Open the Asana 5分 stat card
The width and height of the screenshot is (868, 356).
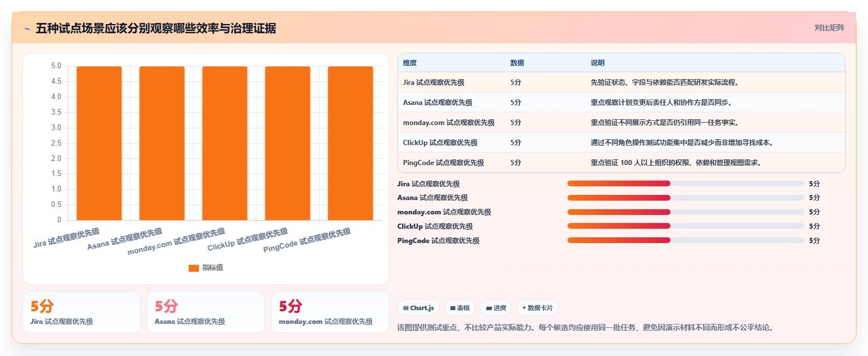[x=206, y=312]
